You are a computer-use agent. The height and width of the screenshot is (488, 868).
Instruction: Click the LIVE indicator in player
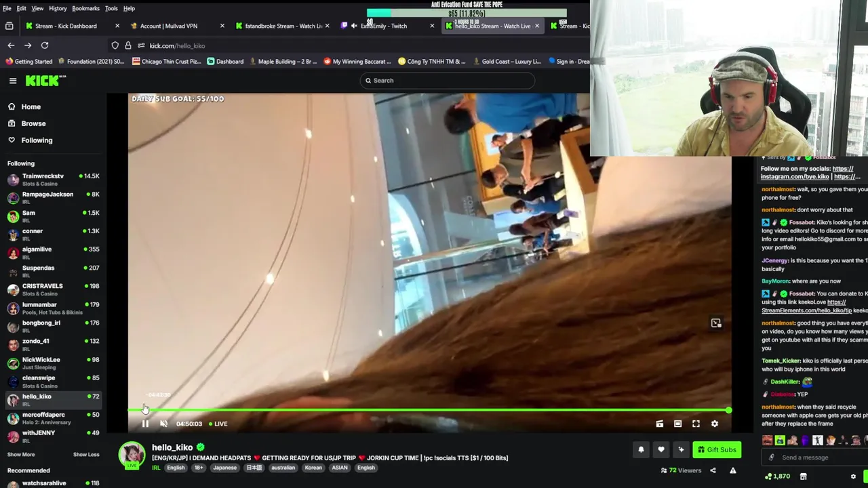pyautogui.click(x=218, y=424)
